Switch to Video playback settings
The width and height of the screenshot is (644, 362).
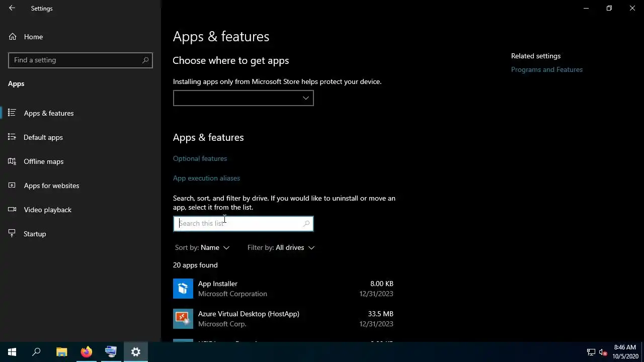[47, 210]
